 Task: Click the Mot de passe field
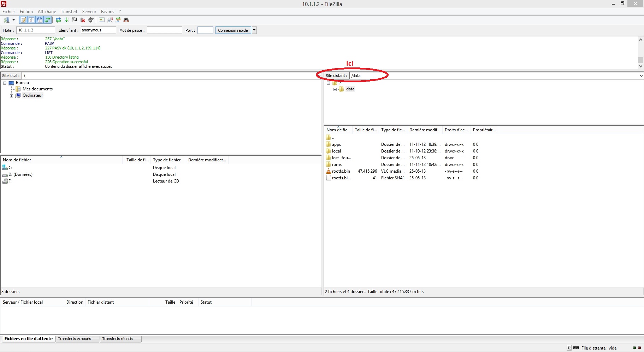pyautogui.click(x=165, y=30)
